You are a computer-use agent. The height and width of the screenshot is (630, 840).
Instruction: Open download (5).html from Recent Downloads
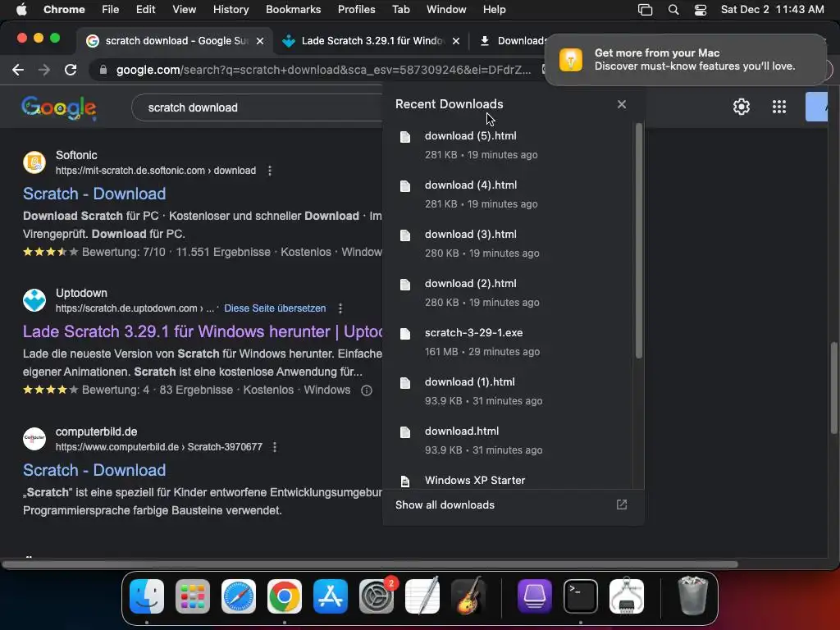(x=509, y=145)
